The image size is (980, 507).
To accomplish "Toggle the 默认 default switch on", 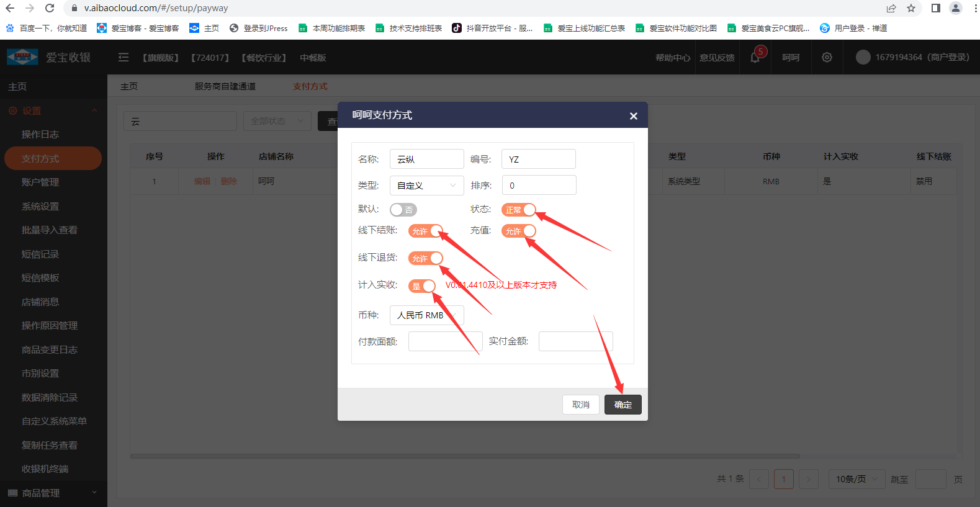I will (403, 210).
